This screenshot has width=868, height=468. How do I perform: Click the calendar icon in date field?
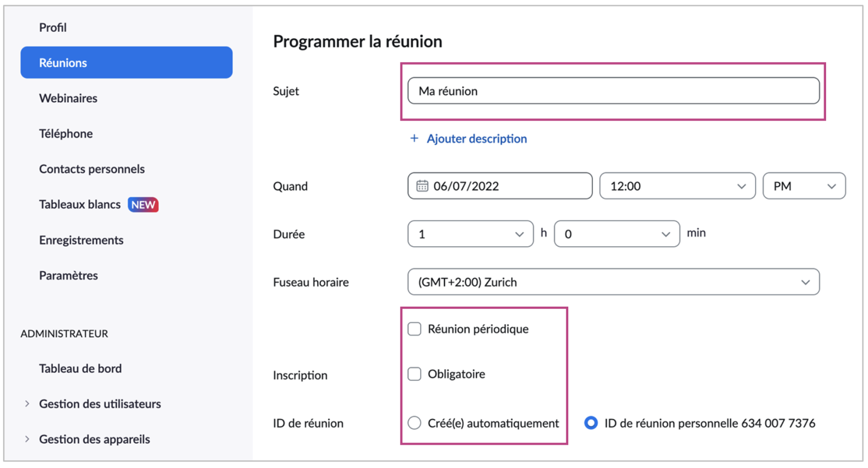click(422, 186)
